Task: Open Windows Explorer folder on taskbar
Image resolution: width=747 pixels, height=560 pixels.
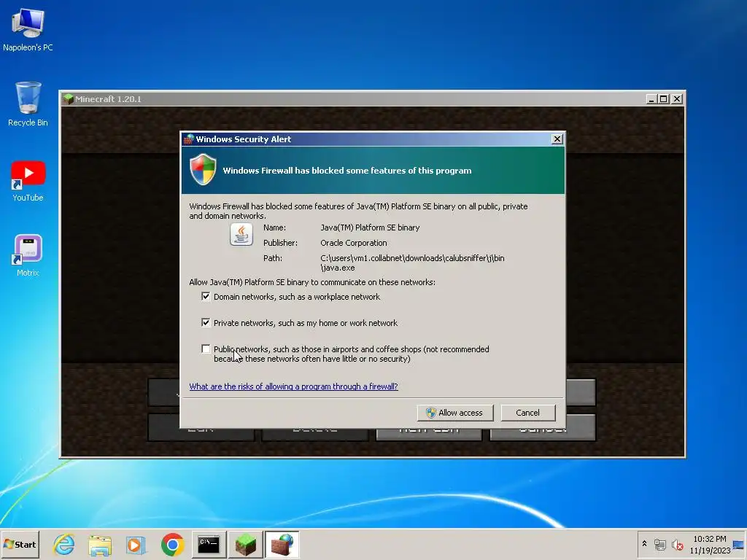Action: click(x=100, y=544)
